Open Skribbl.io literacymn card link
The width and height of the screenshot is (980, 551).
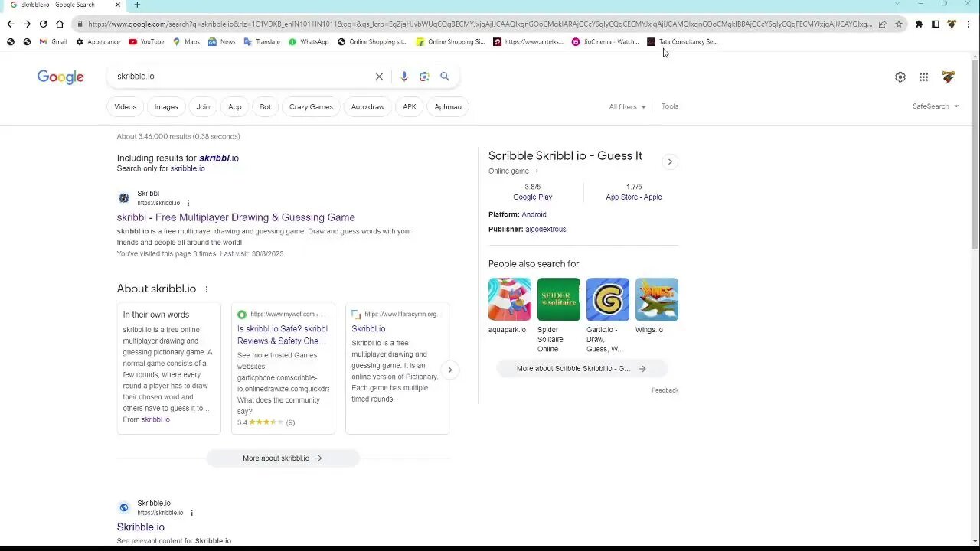[x=368, y=329]
